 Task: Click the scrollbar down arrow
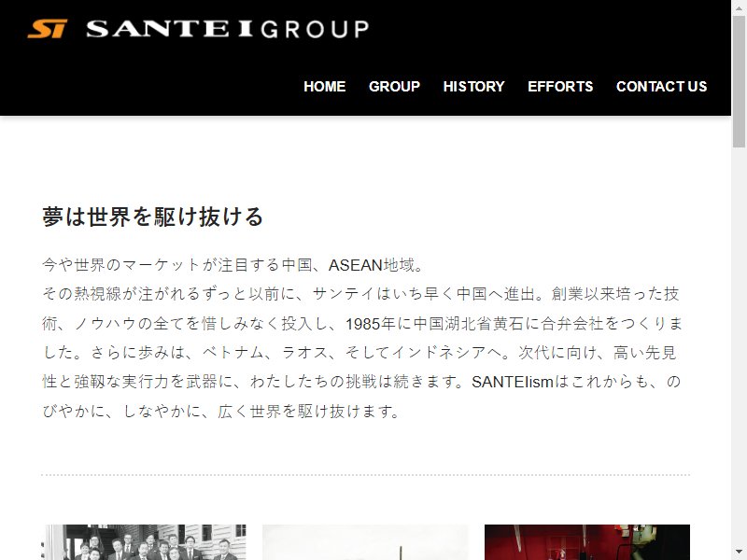(x=739, y=553)
